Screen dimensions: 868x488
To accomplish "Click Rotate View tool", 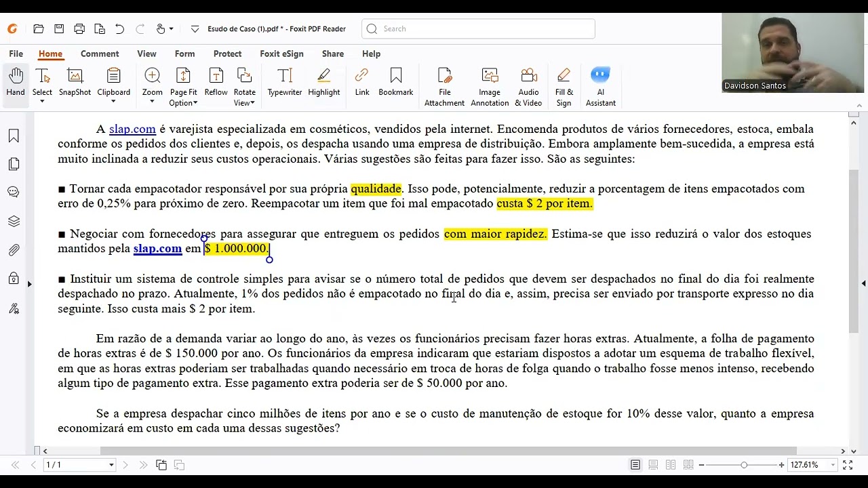I will pos(244,87).
